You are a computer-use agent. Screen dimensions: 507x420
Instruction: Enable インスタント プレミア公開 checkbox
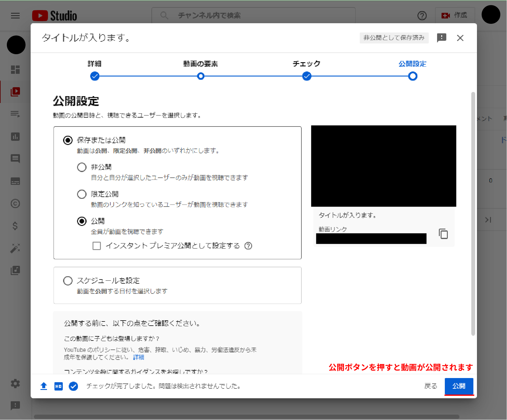tap(97, 246)
